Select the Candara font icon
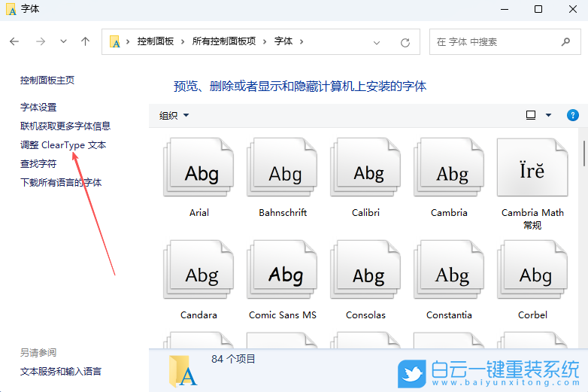588x392 pixels. [199, 269]
